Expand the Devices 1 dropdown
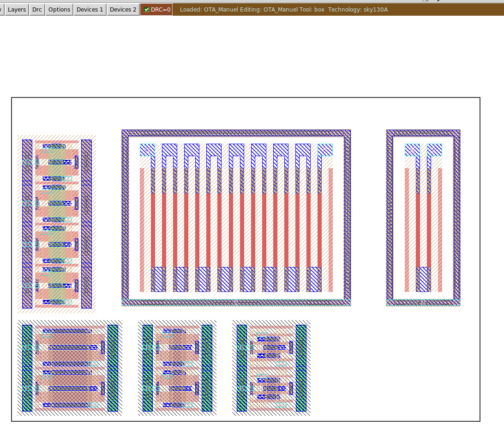This screenshot has height=437, width=504. tap(90, 9)
